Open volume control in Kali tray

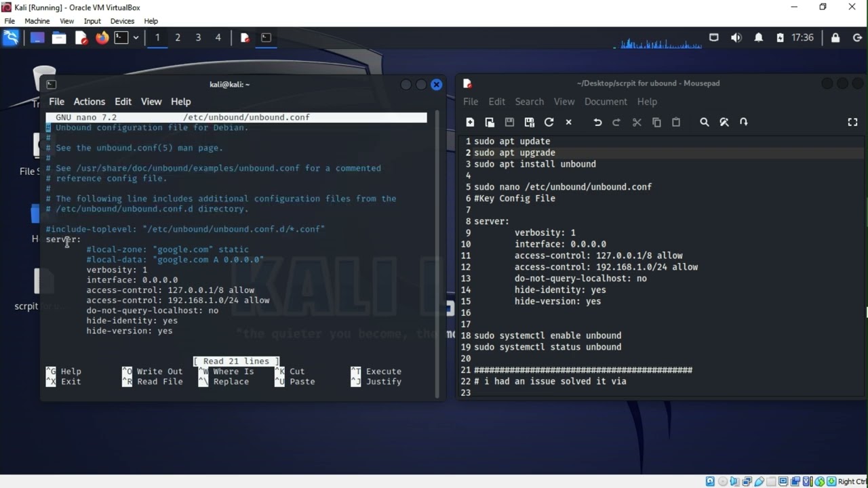736,38
